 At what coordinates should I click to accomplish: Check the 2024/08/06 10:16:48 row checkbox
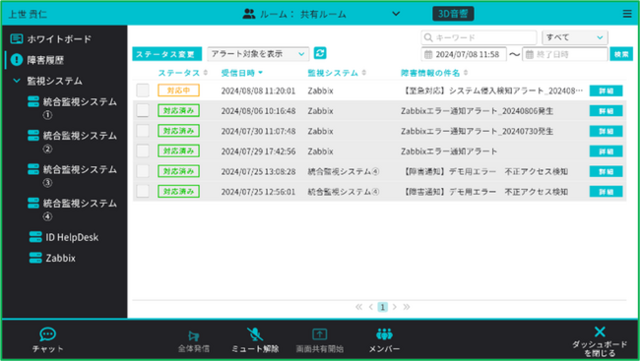[x=143, y=110]
